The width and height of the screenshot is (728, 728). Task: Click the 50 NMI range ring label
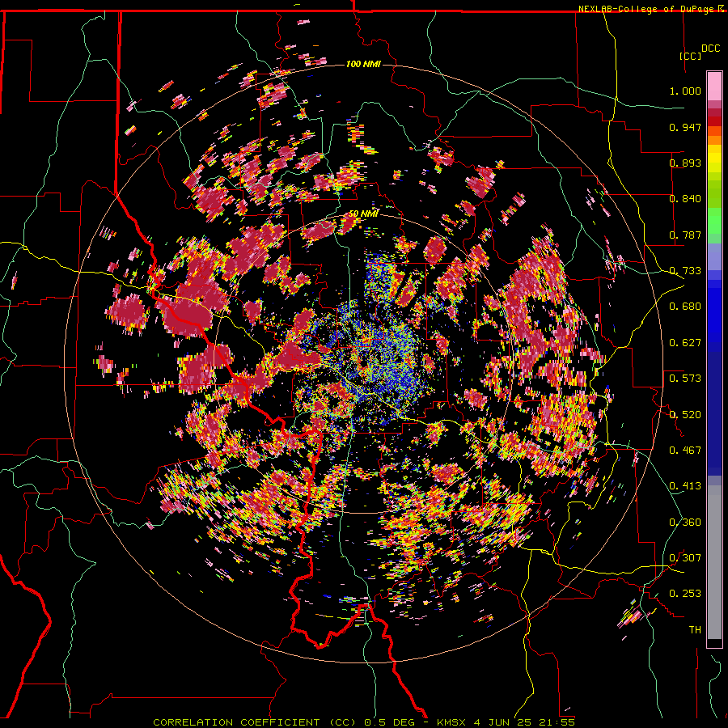pos(363,214)
